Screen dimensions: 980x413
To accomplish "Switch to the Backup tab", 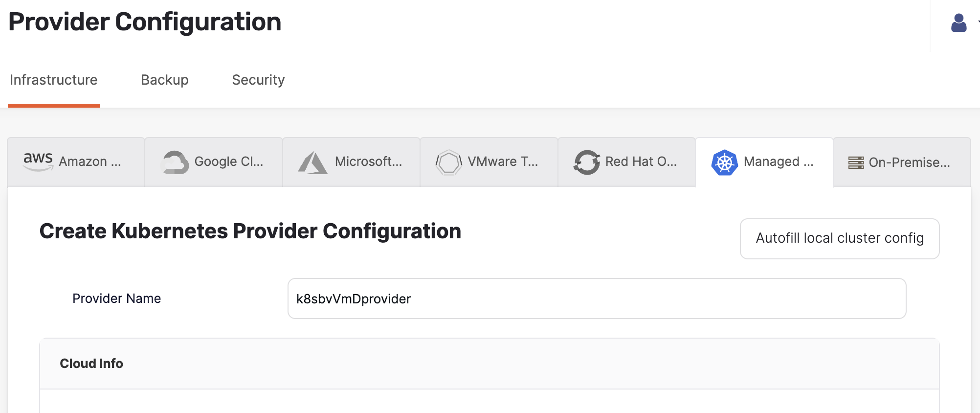I will click(x=164, y=79).
